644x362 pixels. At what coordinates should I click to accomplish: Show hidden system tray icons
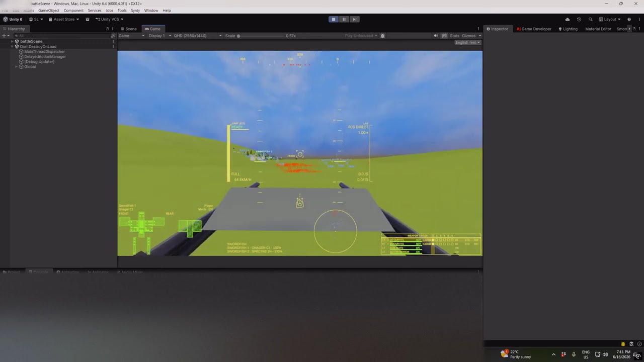click(x=553, y=354)
